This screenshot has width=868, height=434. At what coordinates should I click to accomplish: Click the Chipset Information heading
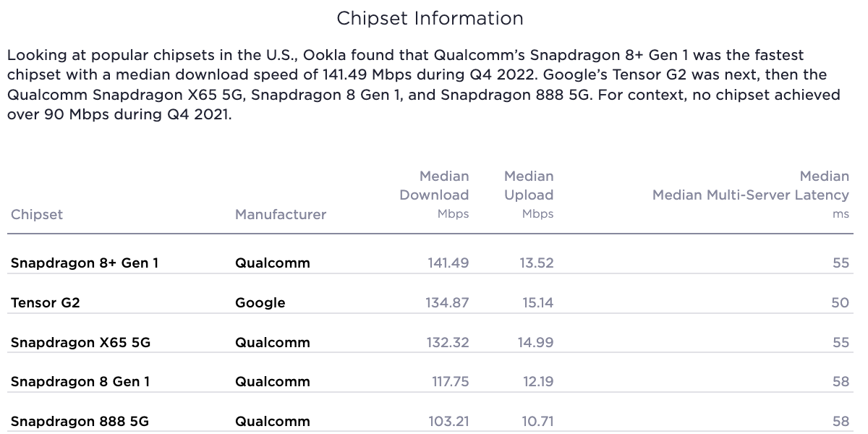(x=430, y=19)
